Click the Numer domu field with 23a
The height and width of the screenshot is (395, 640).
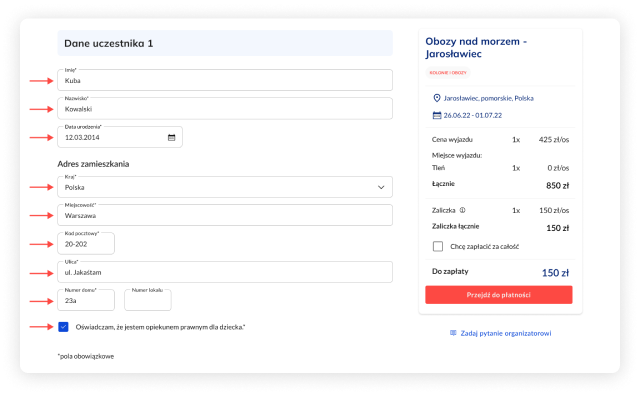(86, 301)
